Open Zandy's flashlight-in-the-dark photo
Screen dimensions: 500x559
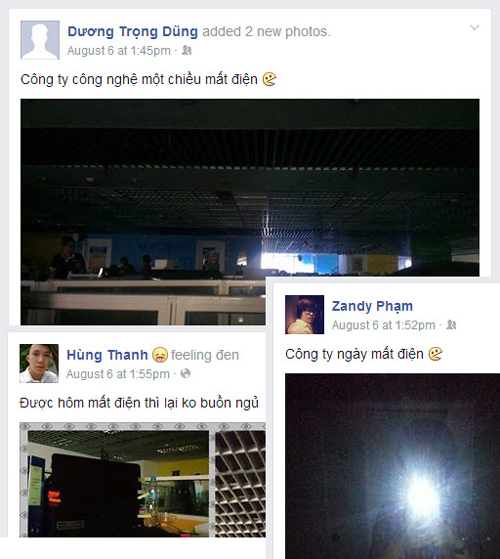click(x=392, y=466)
